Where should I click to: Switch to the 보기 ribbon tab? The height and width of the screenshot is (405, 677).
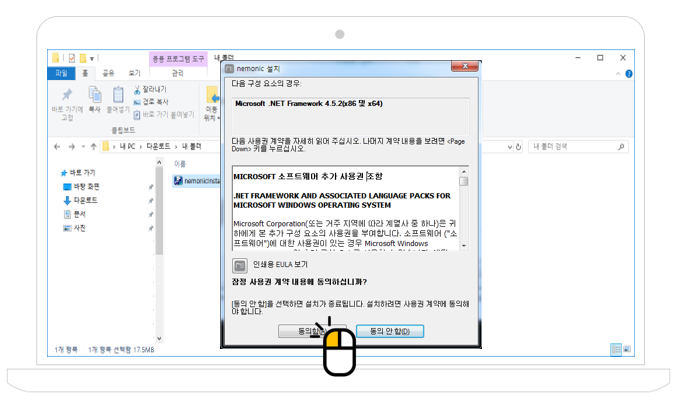pyautogui.click(x=135, y=73)
